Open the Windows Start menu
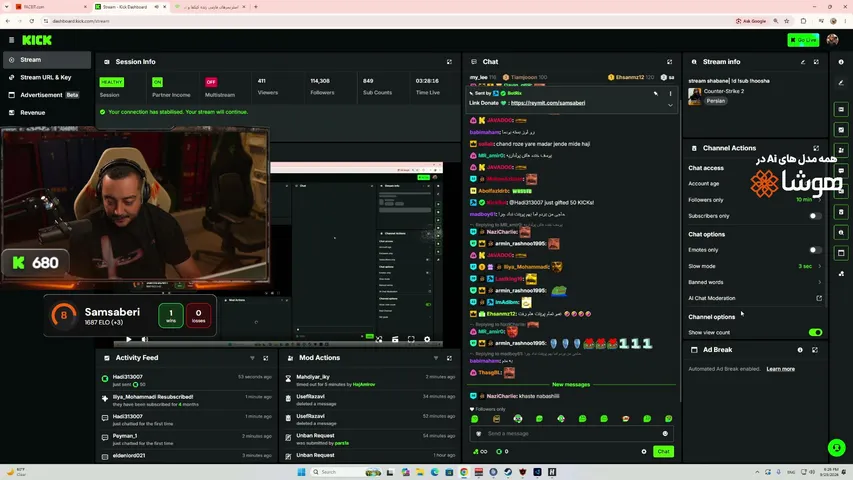This screenshot has width=853, height=480. (301, 472)
